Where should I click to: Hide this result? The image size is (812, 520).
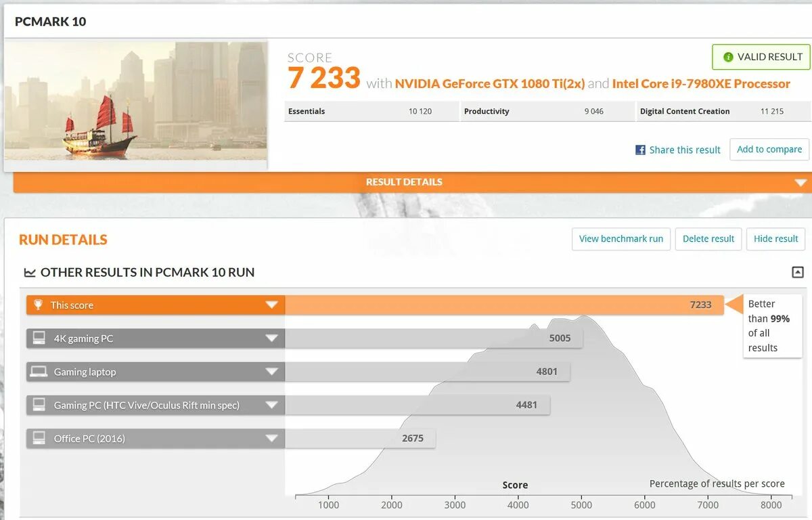pyautogui.click(x=775, y=239)
